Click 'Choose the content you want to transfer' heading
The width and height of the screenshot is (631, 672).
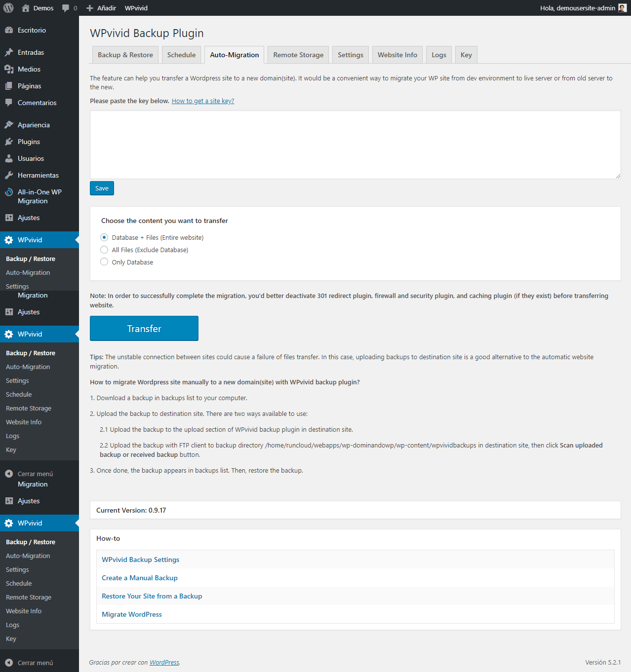[x=164, y=221]
